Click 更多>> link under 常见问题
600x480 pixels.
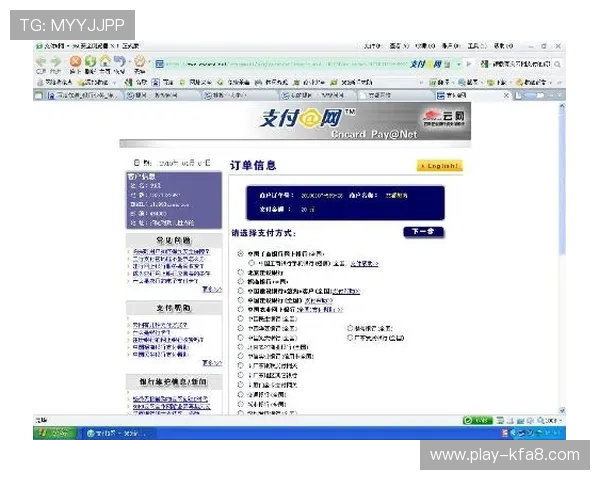click(212, 289)
